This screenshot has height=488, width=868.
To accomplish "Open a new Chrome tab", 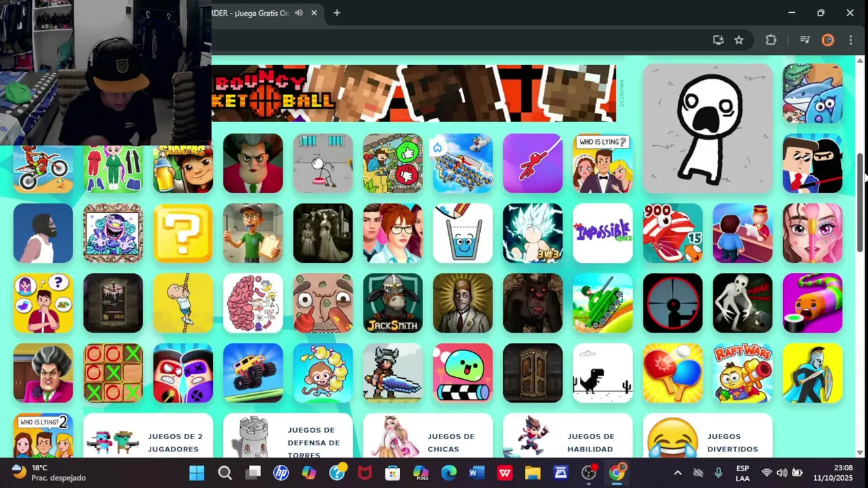I will pyautogui.click(x=336, y=13).
